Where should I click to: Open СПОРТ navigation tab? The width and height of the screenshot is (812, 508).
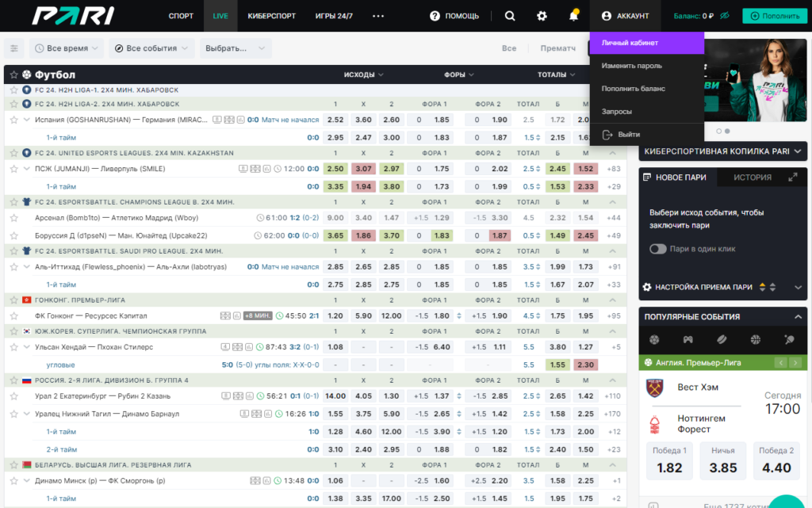click(x=181, y=16)
